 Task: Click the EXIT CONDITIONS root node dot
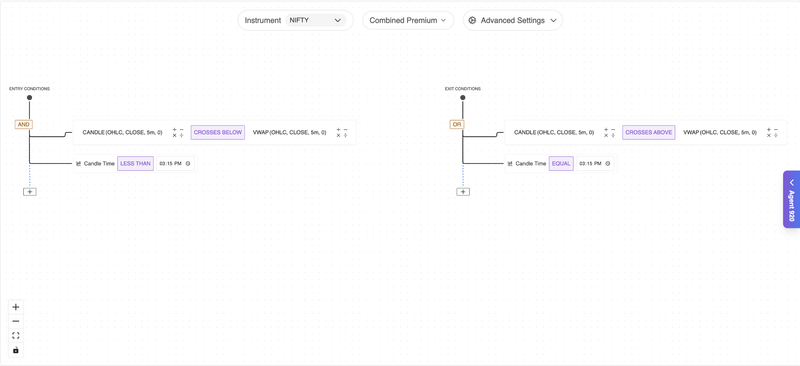463,97
